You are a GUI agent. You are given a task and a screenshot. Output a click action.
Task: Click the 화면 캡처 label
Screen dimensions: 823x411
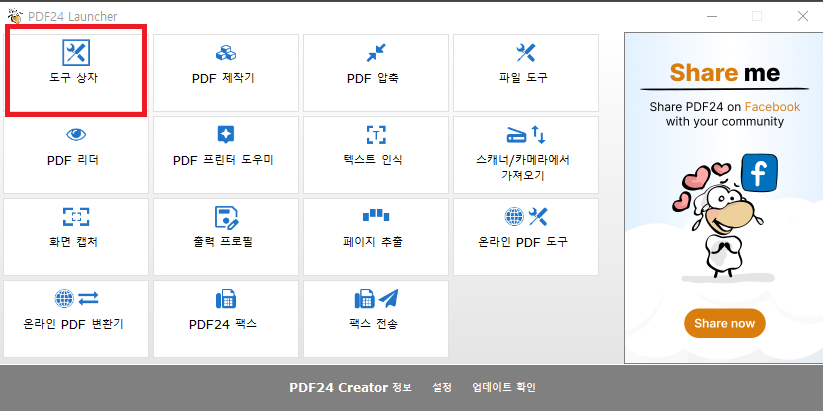click(x=72, y=242)
